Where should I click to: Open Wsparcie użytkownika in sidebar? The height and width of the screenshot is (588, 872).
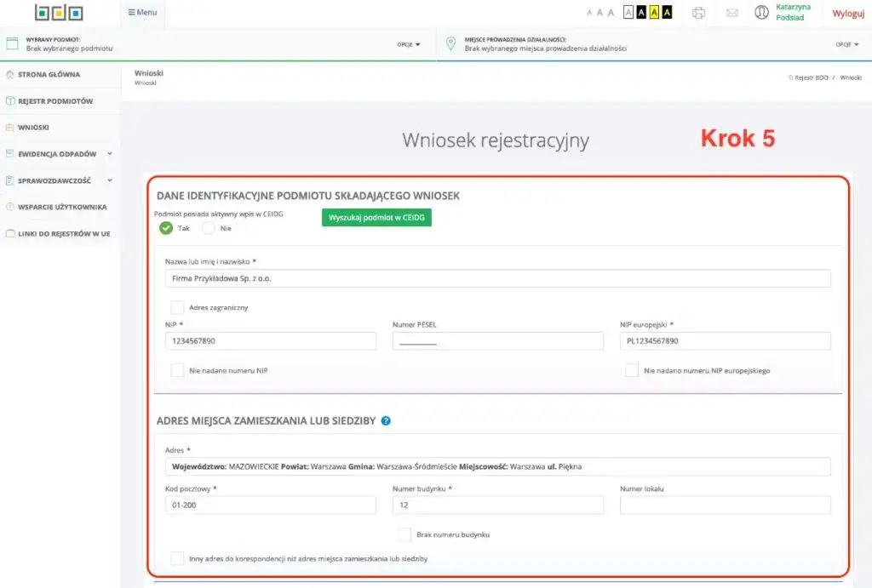coord(60,207)
